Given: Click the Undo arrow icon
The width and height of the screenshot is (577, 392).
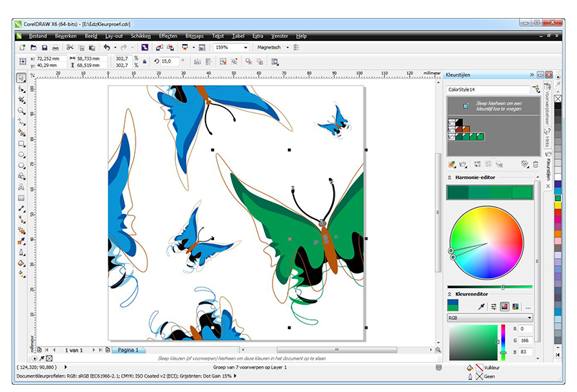Looking at the screenshot, I should (106, 48).
